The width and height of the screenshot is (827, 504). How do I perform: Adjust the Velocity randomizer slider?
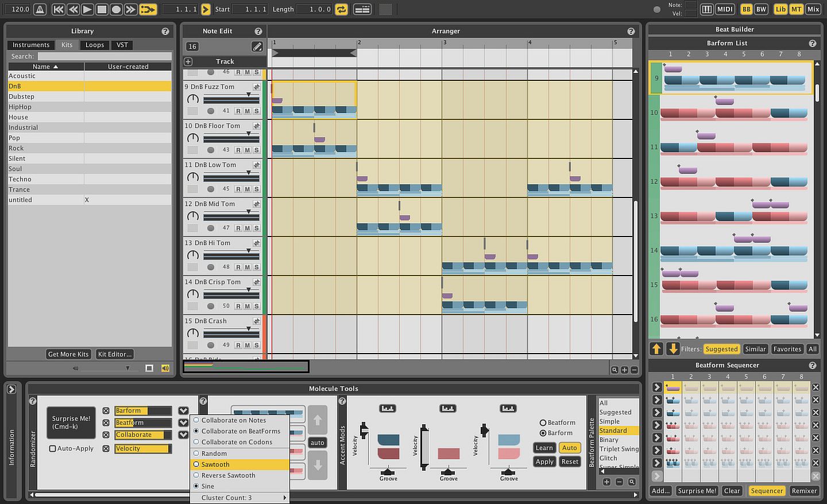pyautogui.click(x=142, y=448)
